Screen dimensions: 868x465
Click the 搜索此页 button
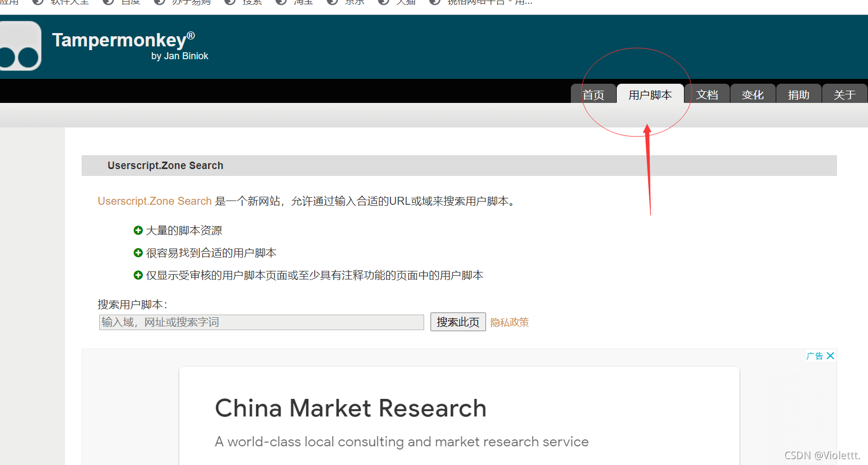point(458,322)
